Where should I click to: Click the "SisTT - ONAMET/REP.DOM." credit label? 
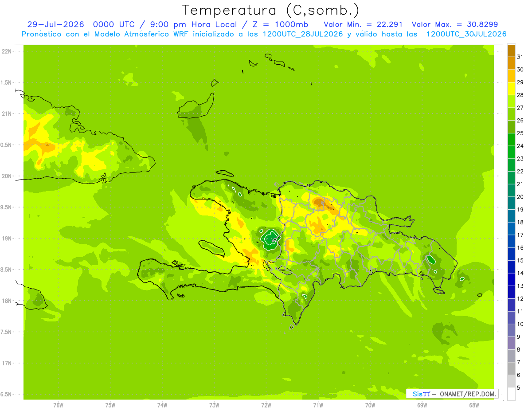tap(452, 394)
